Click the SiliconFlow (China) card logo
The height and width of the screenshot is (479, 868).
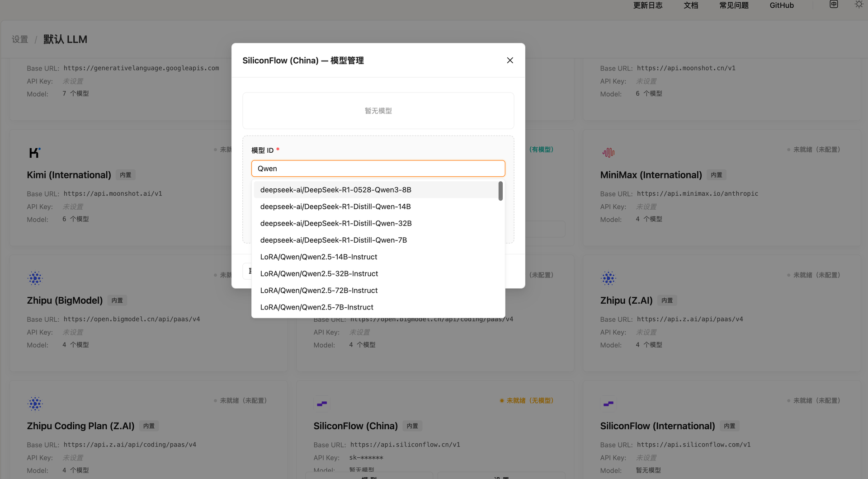(x=322, y=404)
